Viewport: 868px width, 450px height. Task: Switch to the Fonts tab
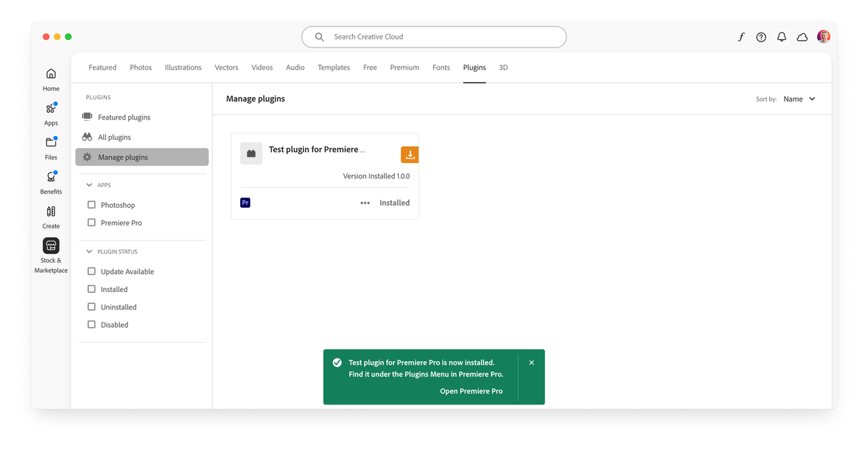(441, 67)
